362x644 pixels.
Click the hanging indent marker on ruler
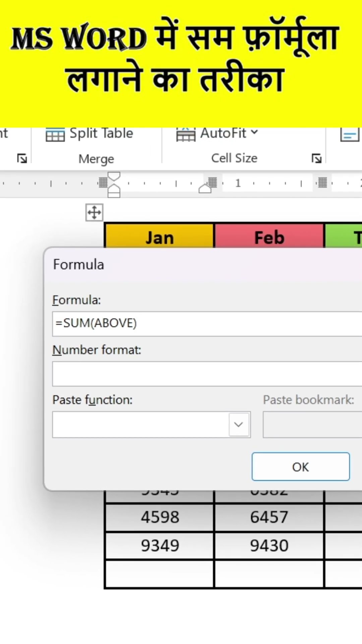point(114,190)
